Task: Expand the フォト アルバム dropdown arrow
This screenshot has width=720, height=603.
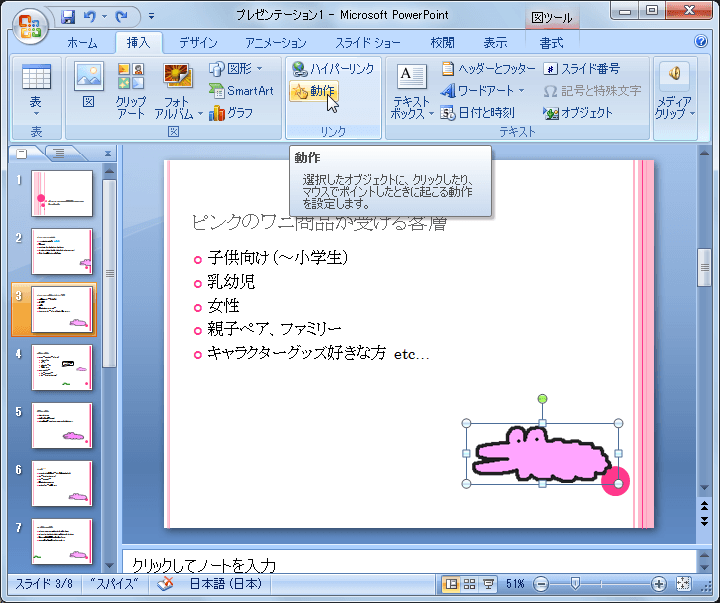Action: point(200,113)
